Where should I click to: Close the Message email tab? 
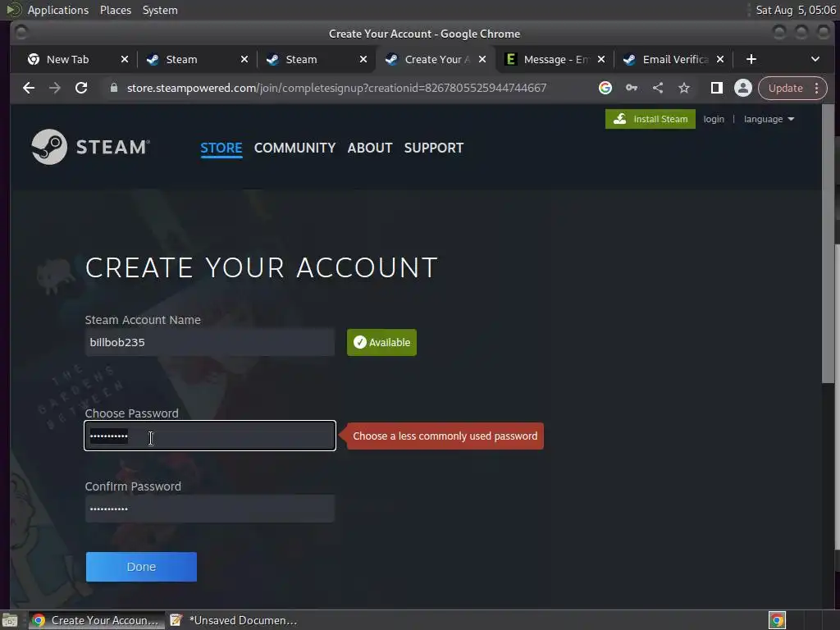point(601,59)
